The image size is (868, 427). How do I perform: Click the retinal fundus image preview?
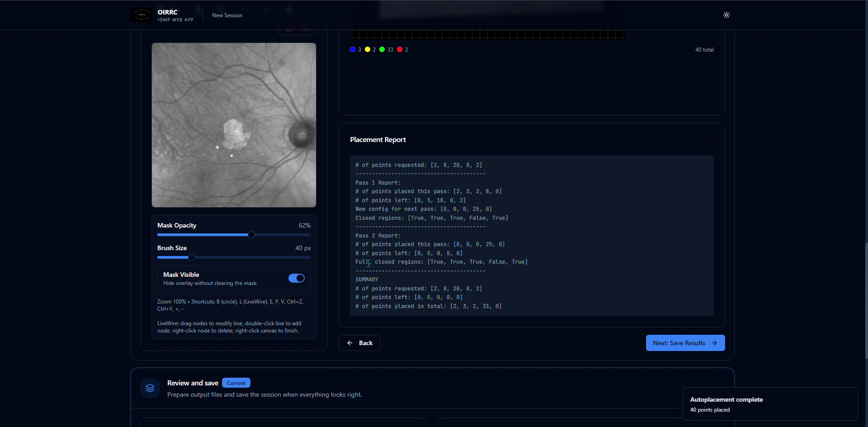234,125
